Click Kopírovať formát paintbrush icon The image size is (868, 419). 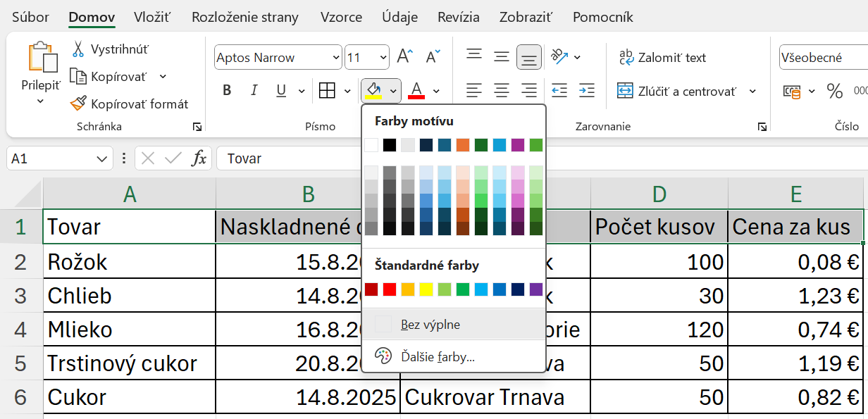[78, 104]
